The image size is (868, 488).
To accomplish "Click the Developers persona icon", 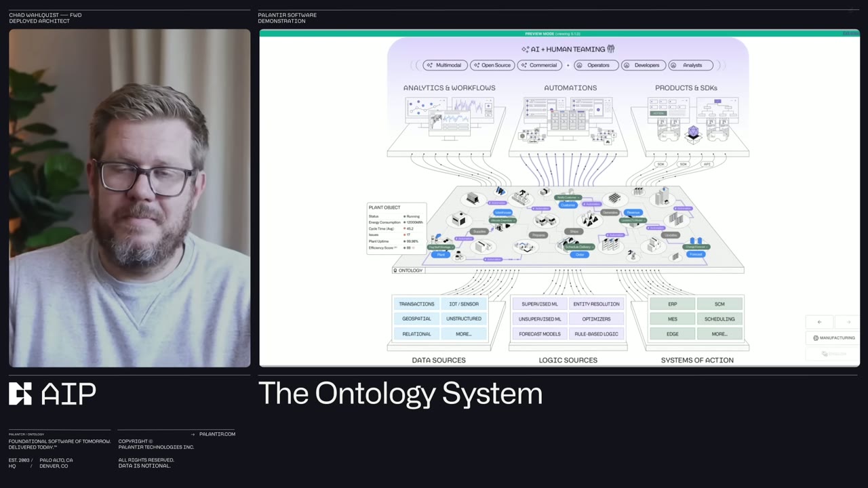I will pos(627,65).
